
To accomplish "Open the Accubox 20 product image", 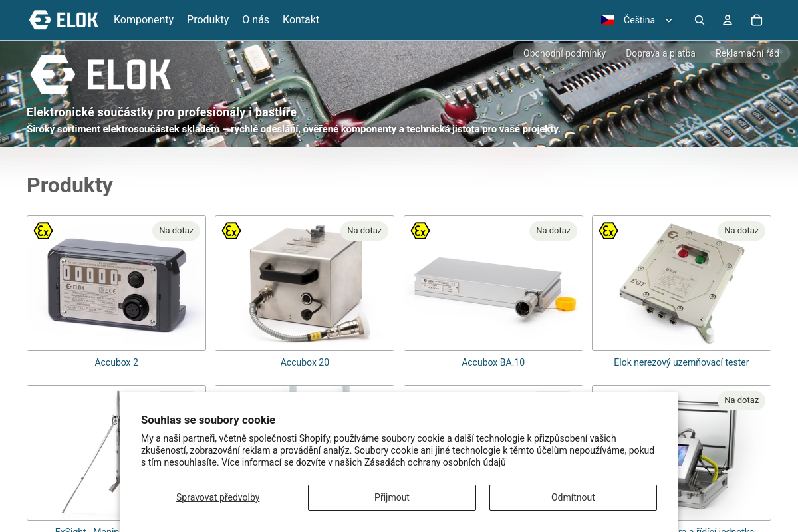I will [305, 284].
